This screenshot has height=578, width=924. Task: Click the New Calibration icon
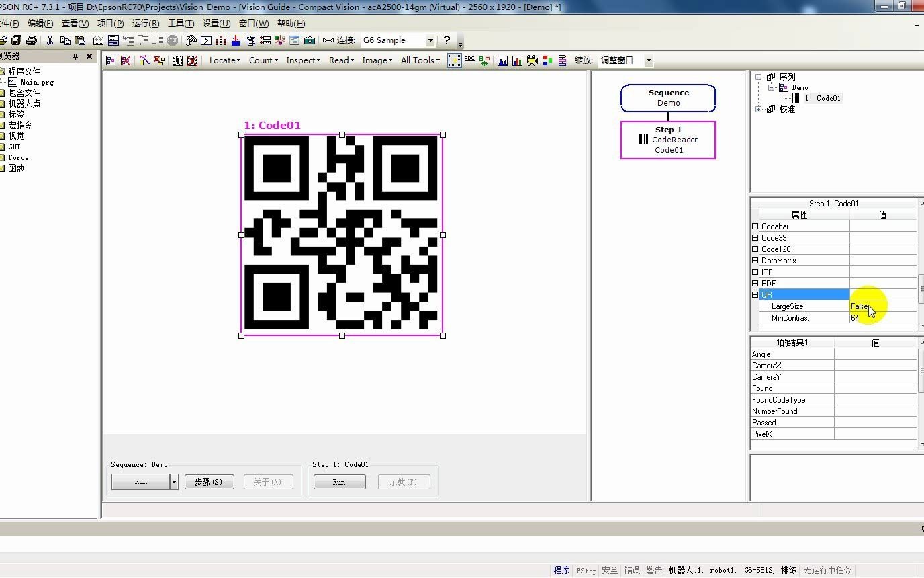[177, 60]
